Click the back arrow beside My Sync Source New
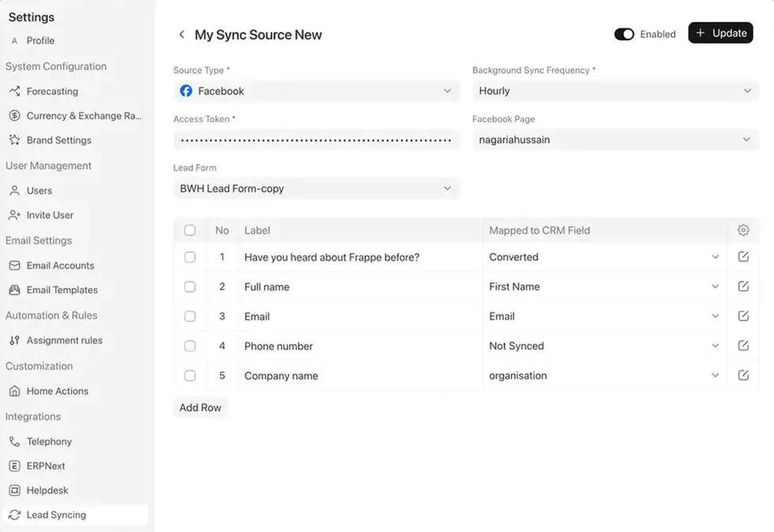The image size is (774, 532). (x=181, y=35)
